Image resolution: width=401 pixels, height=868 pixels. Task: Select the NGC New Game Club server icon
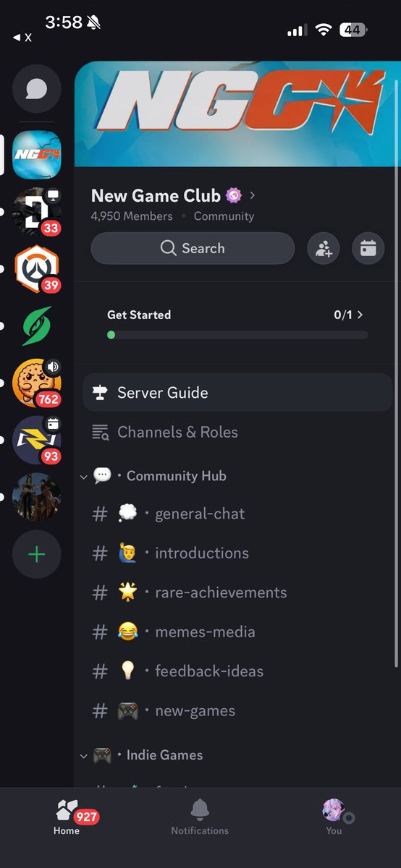pos(37,154)
